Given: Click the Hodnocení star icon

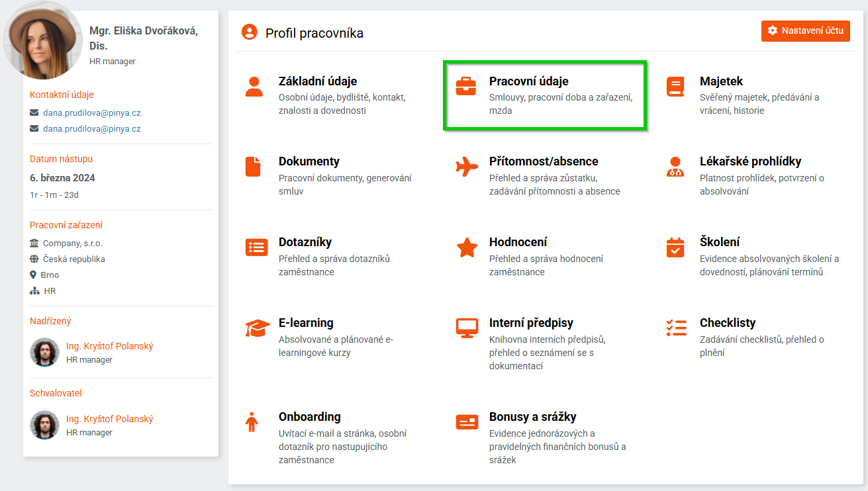Looking at the screenshot, I should click(467, 247).
